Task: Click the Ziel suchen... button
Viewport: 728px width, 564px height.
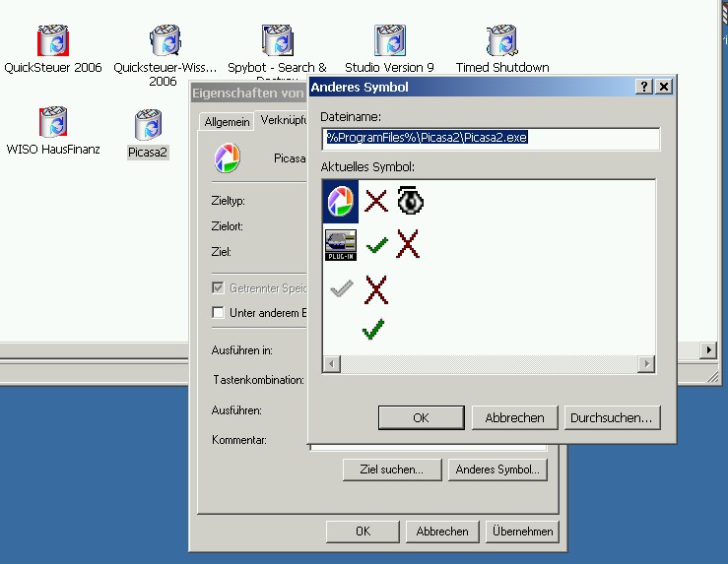Action: (392, 470)
